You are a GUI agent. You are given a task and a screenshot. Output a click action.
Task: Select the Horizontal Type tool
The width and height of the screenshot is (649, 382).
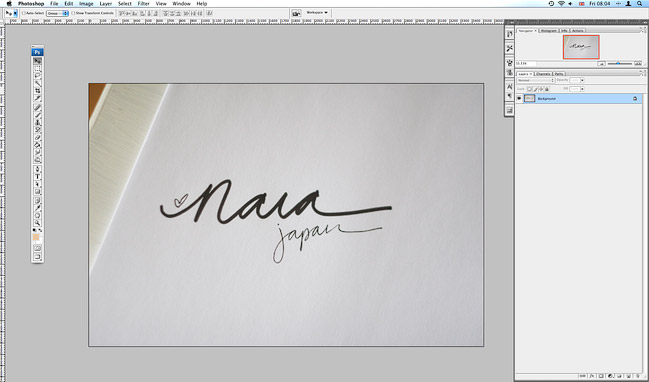tap(37, 177)
